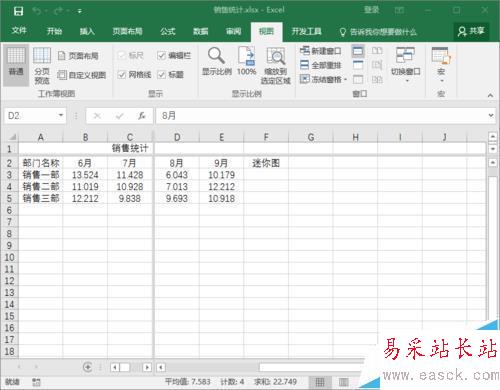This screenshot has width=500, height=390.
Task: Click the Undo arrow icon
Action: point(36,11)
